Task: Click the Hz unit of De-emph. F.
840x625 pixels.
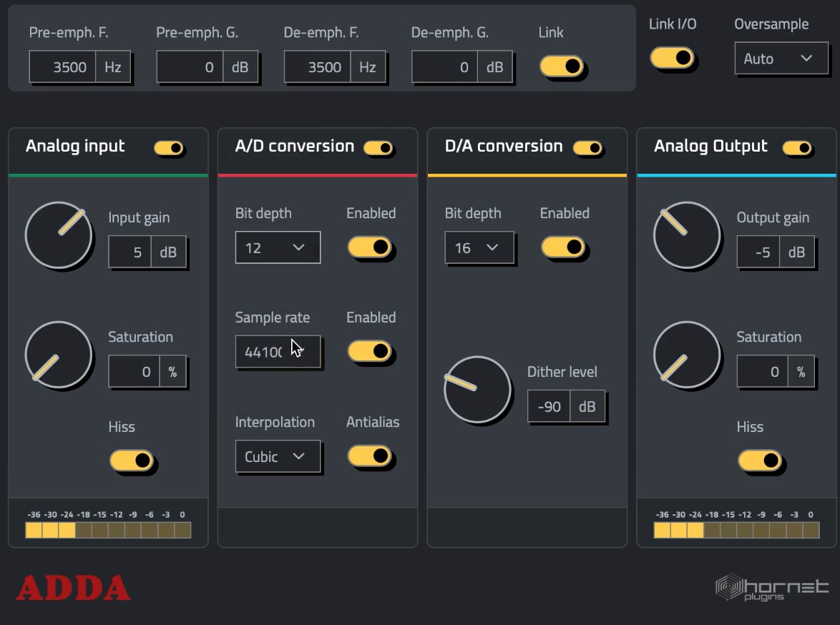Action: (x=368, y=67)
